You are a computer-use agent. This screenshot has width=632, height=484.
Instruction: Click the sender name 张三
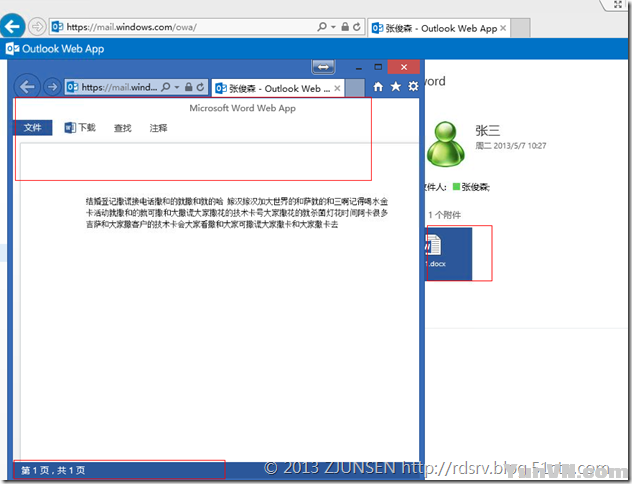488,130
